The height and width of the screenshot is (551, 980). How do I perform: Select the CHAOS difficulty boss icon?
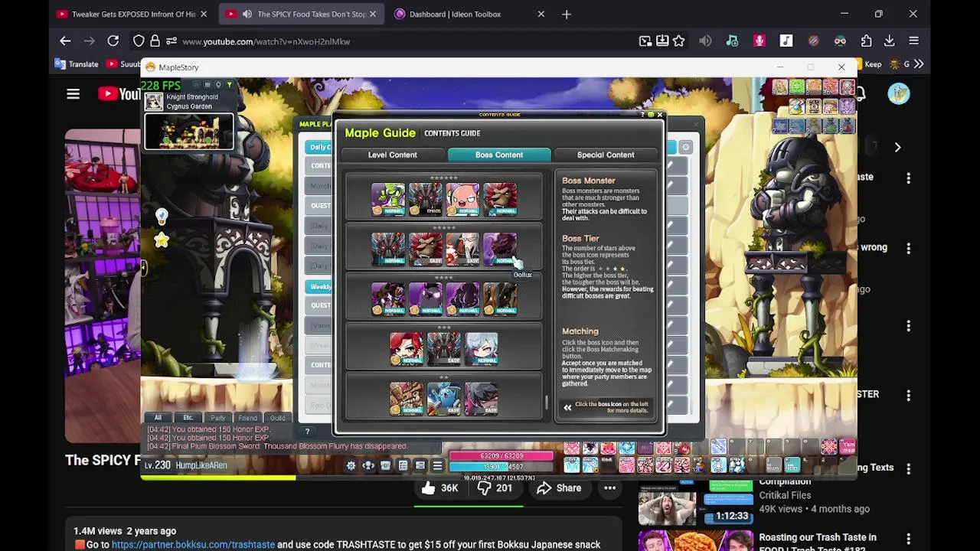425,199
